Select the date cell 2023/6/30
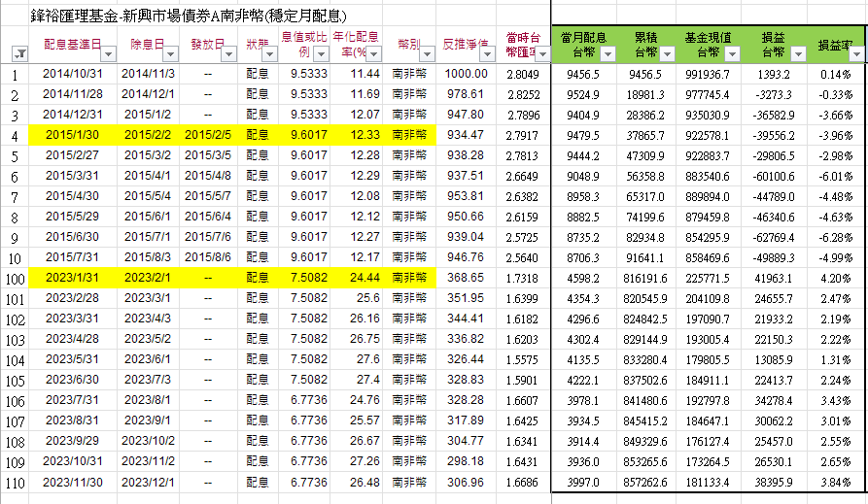 click(73, 380)
